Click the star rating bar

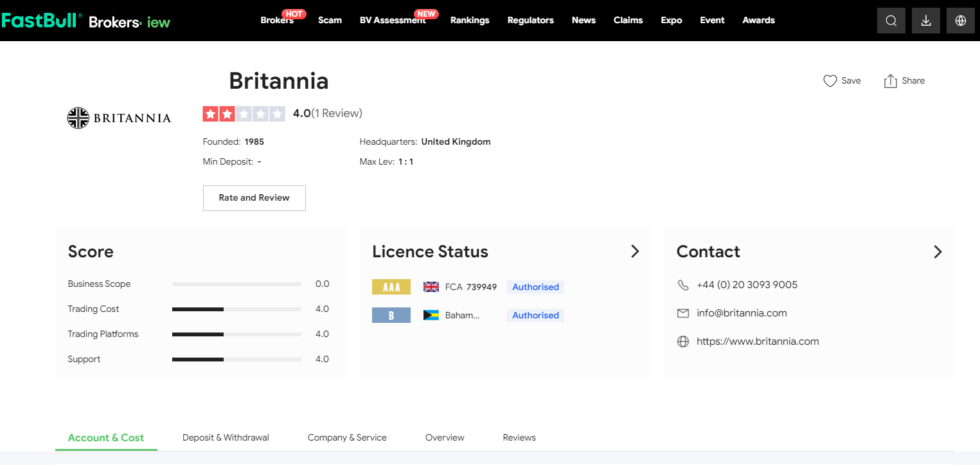244,114
